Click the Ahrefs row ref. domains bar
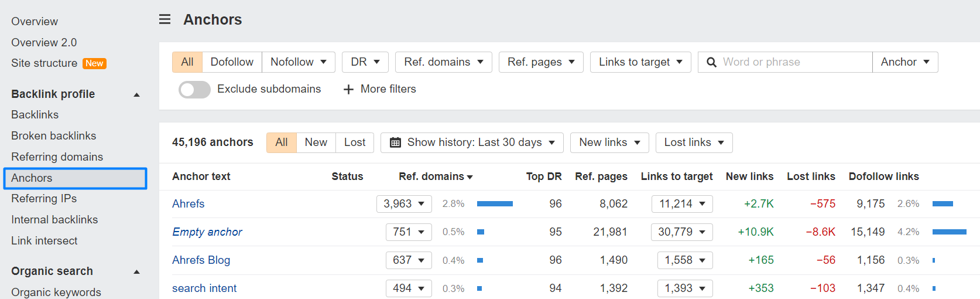Screen dimensions: 980x299 495,204
